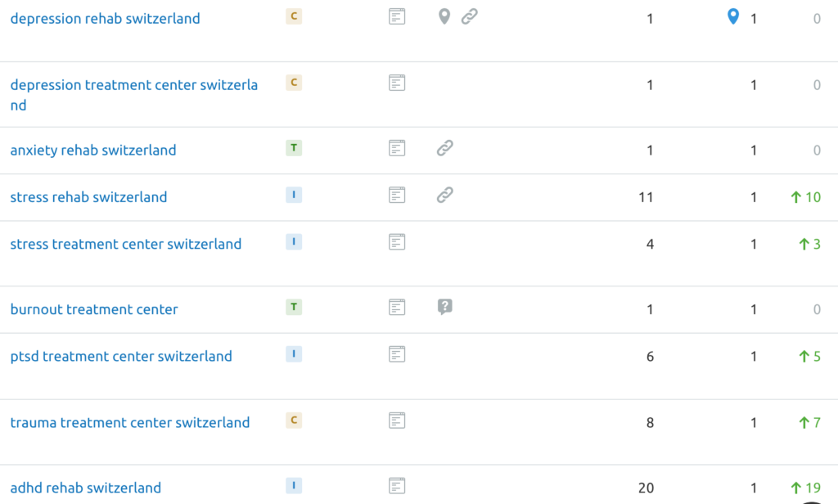Click link icon in stress rehab switzerland row
This screenshot has height=504, width=838.
point(444,195)
